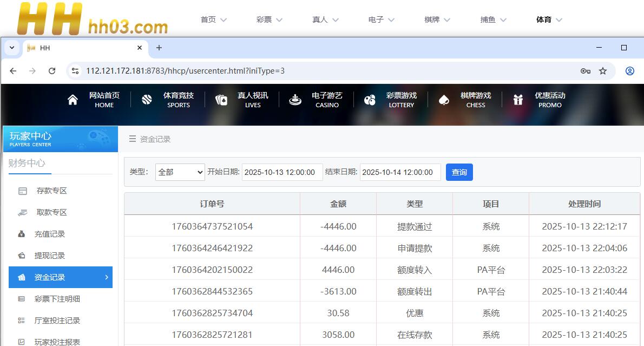Click the home icon beside 网站首页
Image resolution: width=644 pixels, height=346 pixels.
tap(73, 100)
